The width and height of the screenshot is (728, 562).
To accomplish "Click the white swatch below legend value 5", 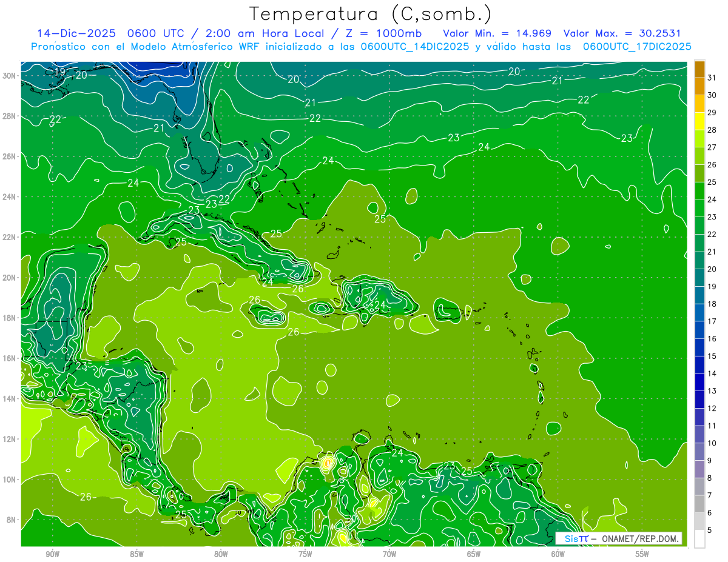I will [700, 539].
